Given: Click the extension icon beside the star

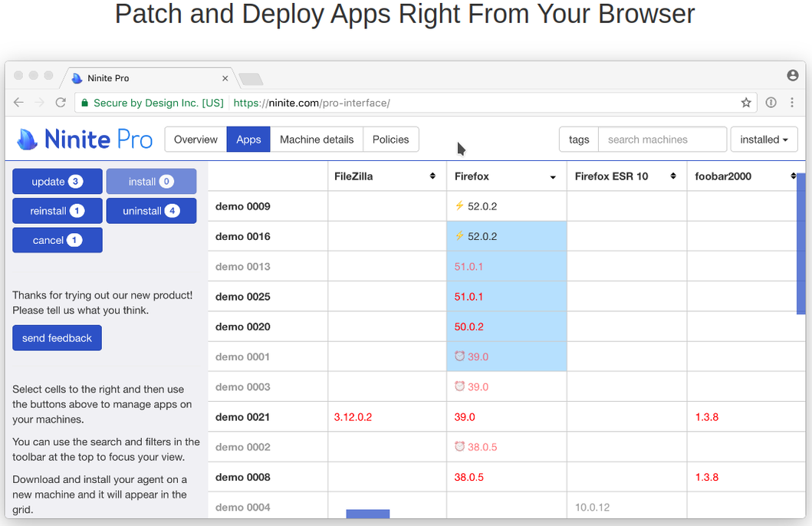Looking at the screenshot, I should click(771, 103).
